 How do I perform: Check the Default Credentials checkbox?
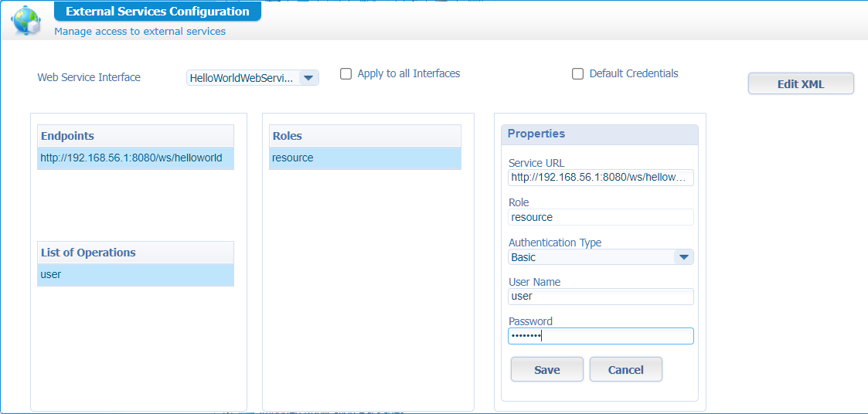tap(577, 74)
